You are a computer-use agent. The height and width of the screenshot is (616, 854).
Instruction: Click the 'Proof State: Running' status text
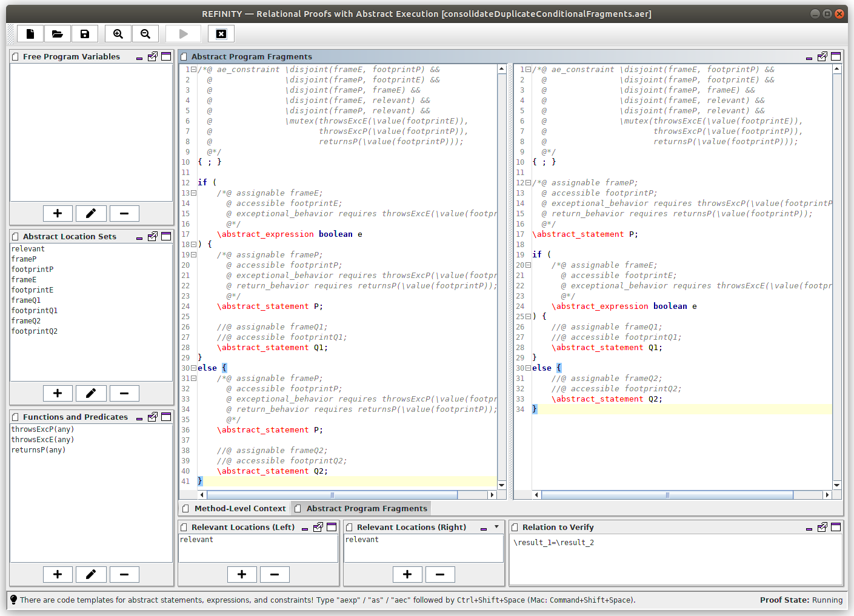(x=801, y=600)
